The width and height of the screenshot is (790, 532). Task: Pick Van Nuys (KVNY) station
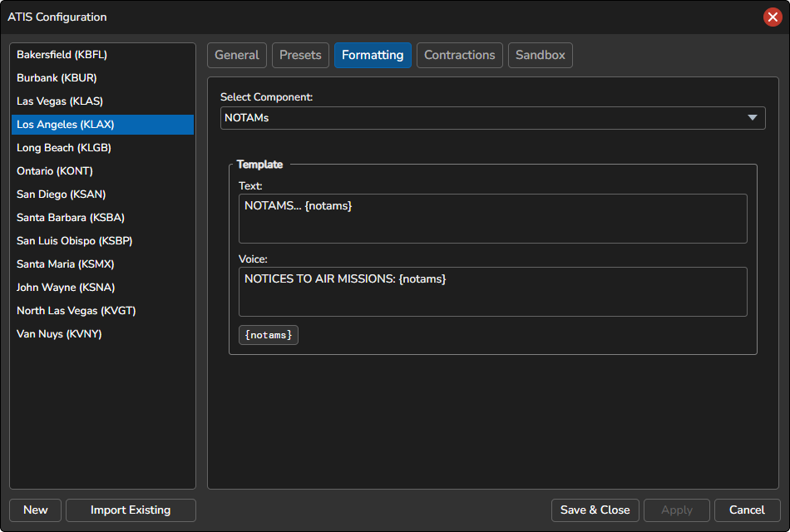pyautogui.click(x=59, y=334)
